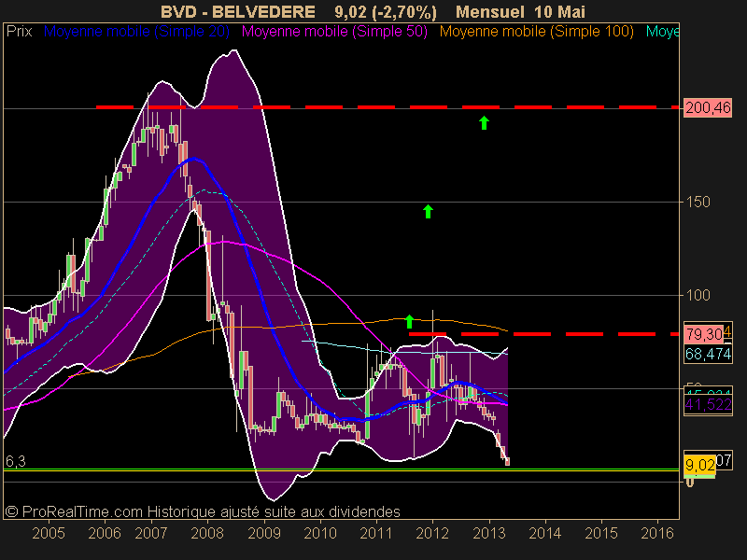Click the 68,474 moving average value label

(x=708, y=355)
